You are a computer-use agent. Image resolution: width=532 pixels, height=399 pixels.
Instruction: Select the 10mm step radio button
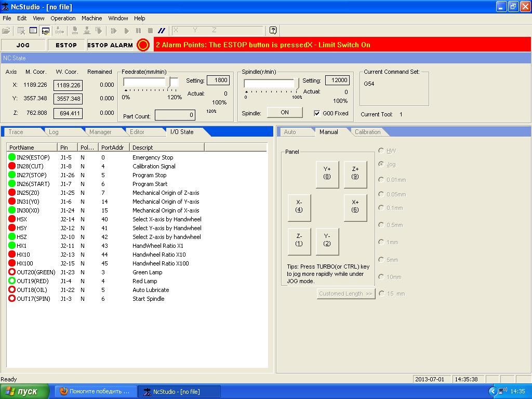pyautogui.click(x=381, y=277)
